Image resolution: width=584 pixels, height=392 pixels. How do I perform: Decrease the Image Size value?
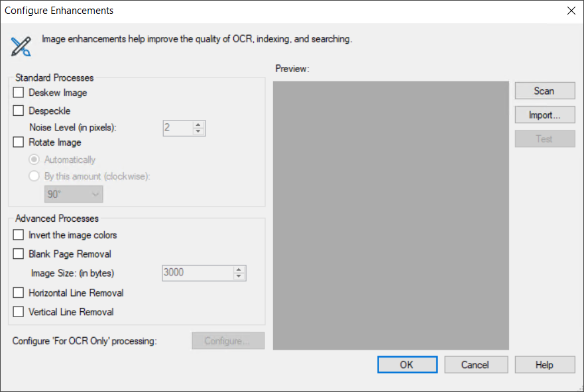(239, 276)
